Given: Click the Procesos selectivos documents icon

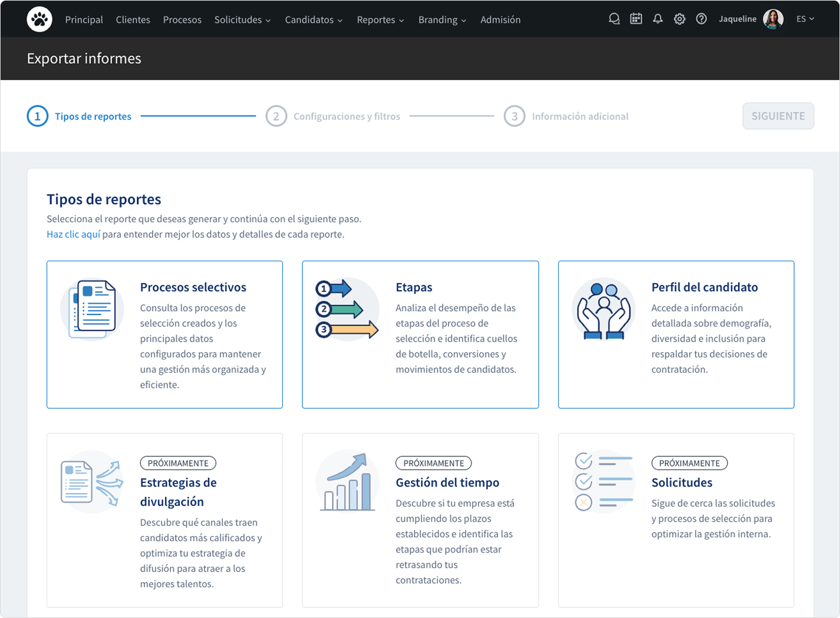Looking at the screenshot, I should click(x=92, y=310).
